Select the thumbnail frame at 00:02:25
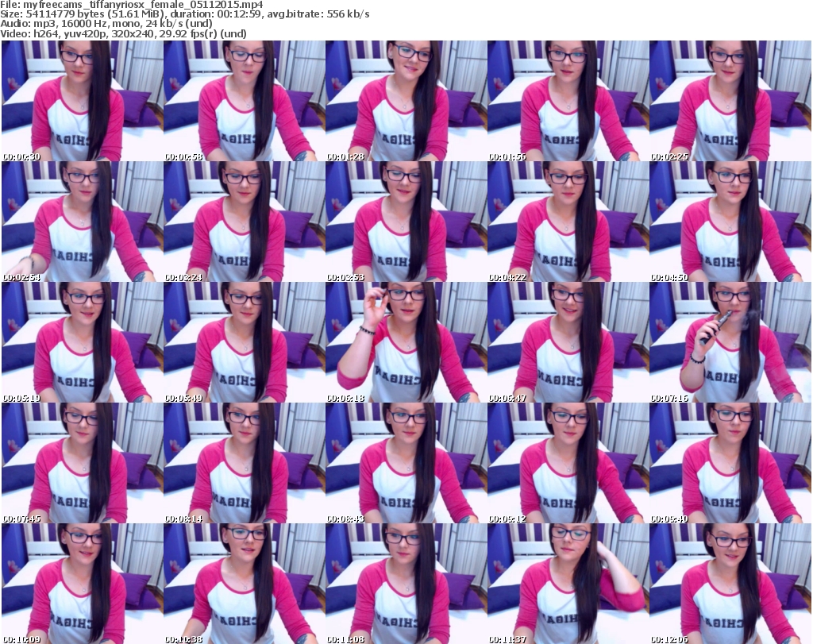This screenshot has width=813, height=644. tap(730, 101)
